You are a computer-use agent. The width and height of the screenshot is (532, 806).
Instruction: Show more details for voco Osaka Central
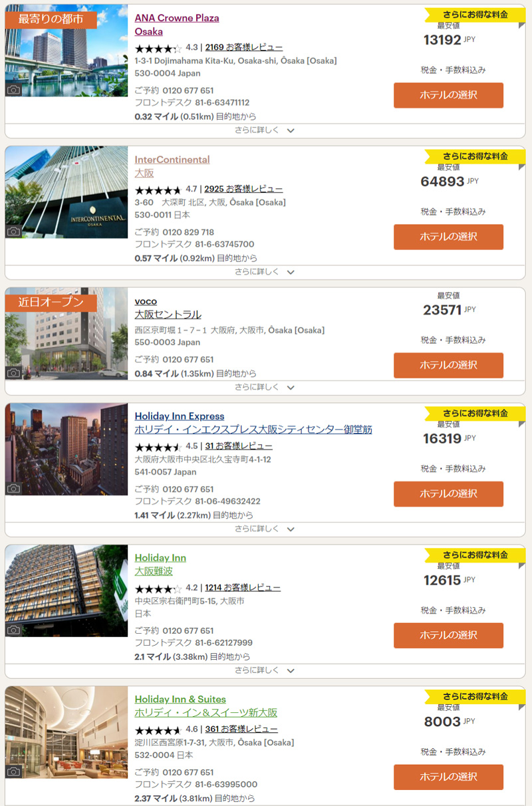point(265,387)
